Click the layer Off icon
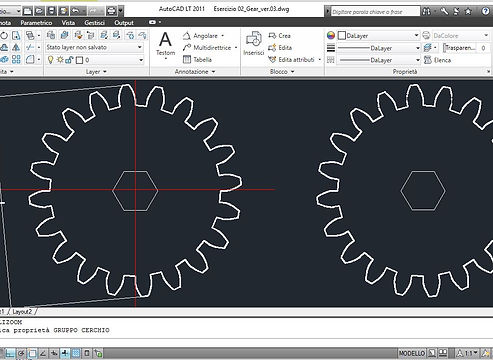This screenshot has height=360, width=493. click(142, 35)
